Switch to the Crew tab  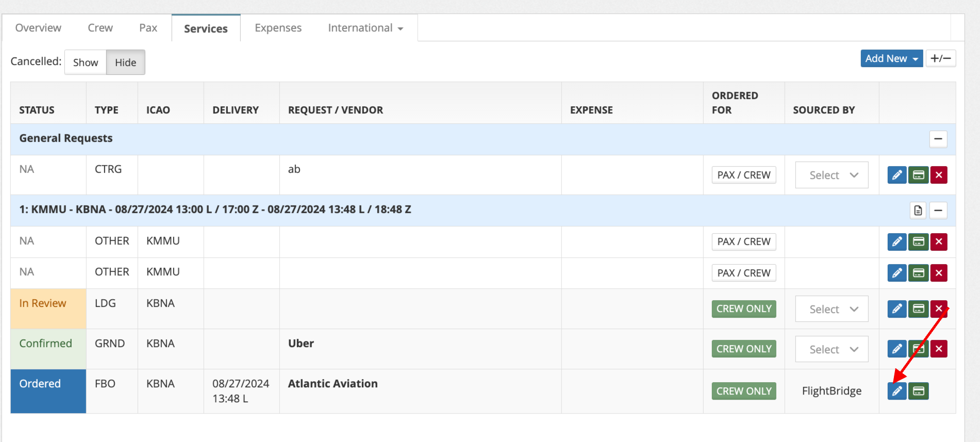[x=100, y=28]
